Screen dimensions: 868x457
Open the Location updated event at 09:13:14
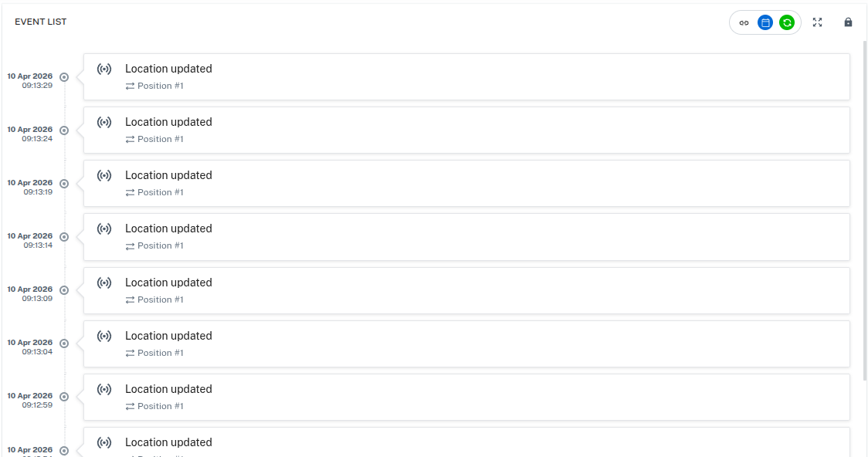pos(466,237)
